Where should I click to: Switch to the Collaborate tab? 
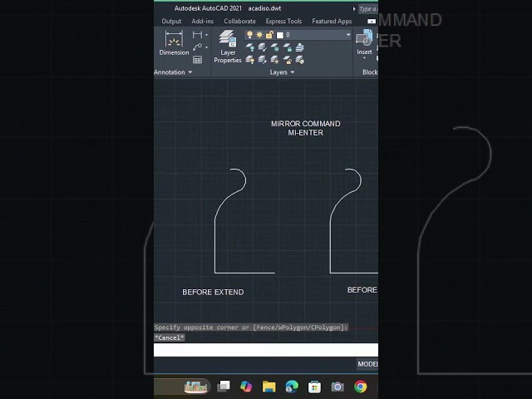240,21
